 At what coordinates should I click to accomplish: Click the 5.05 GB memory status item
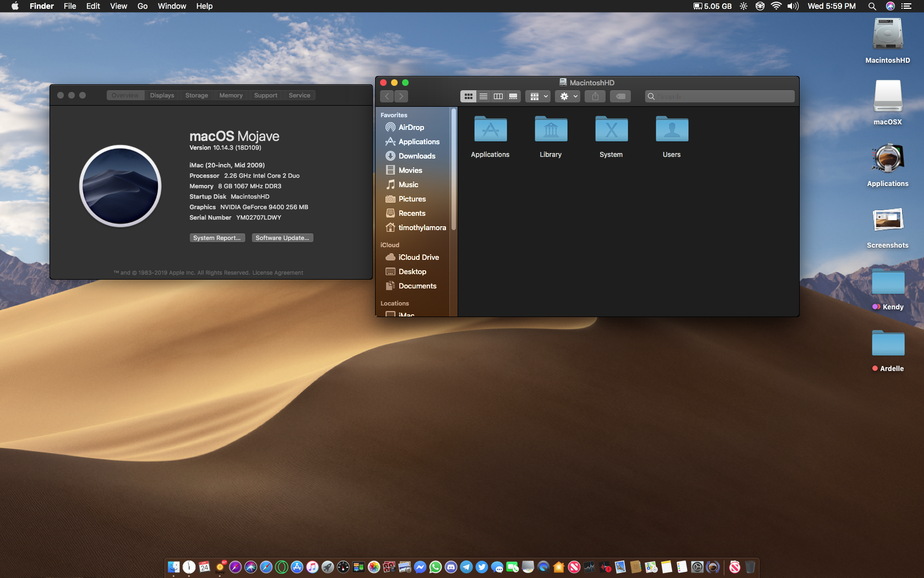pyautogui.click(x=712, y=6)
